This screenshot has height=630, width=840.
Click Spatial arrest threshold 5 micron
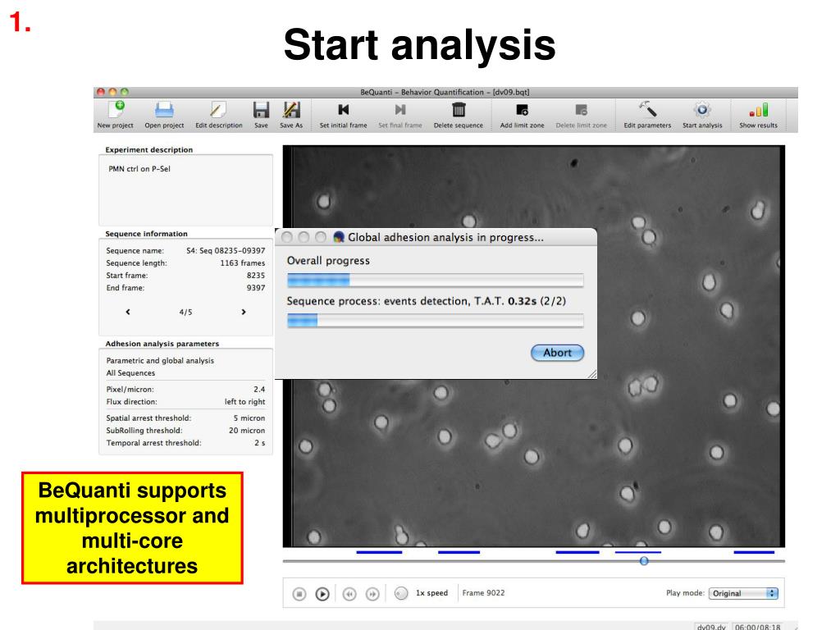pos(249,418)
